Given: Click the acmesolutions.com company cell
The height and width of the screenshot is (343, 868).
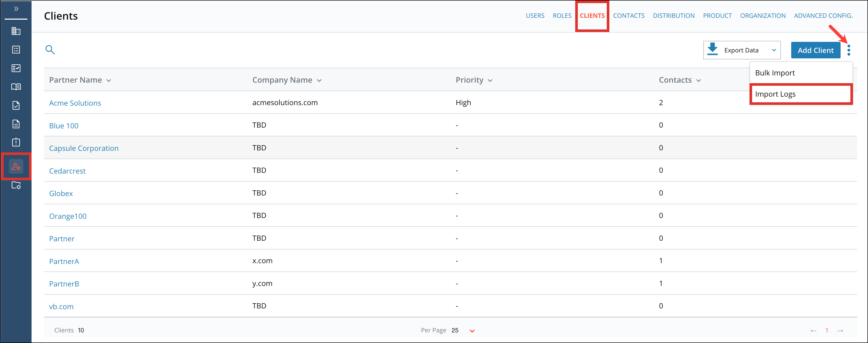Looking at the screenshot, I should coord(285,102).
